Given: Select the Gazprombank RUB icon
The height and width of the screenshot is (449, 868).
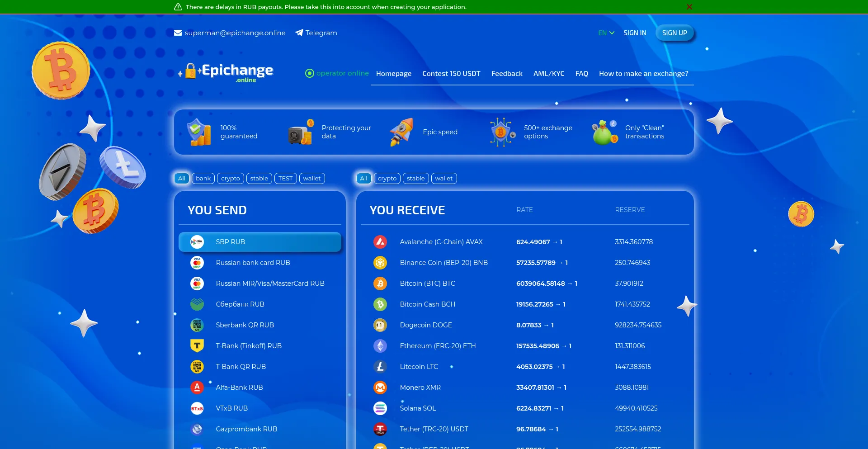Looking at the screenshot, I should click(197, 429).
